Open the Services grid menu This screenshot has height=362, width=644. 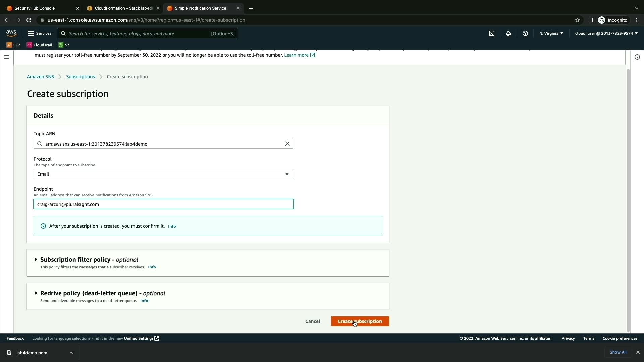point(39,33)
